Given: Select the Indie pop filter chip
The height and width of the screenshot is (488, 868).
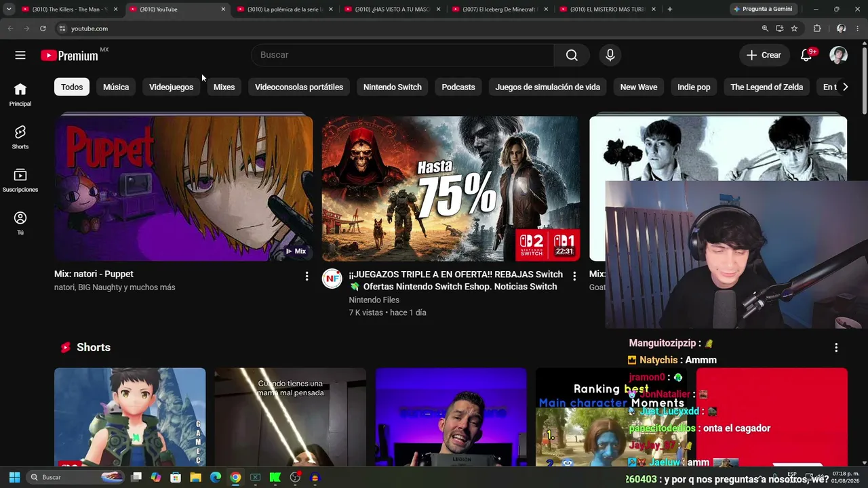Looking at the screenshot, I should 694,87.
